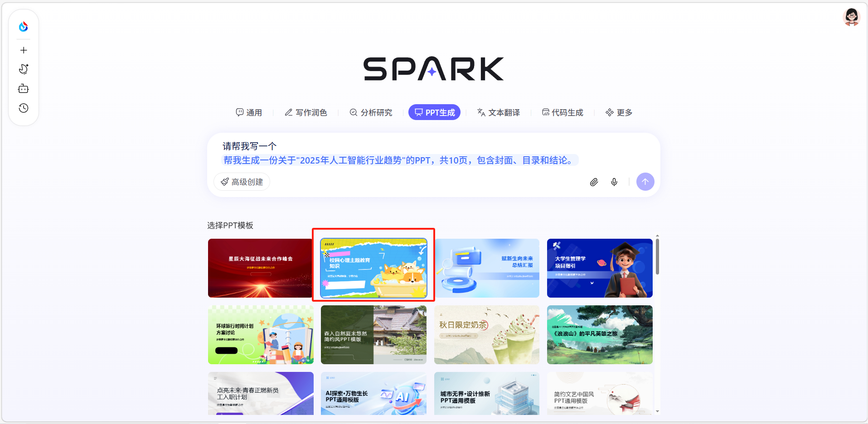This screenshot has width=868, height=424.
Task: Click the template list scrollbar
Action: (x=657, y=257)
